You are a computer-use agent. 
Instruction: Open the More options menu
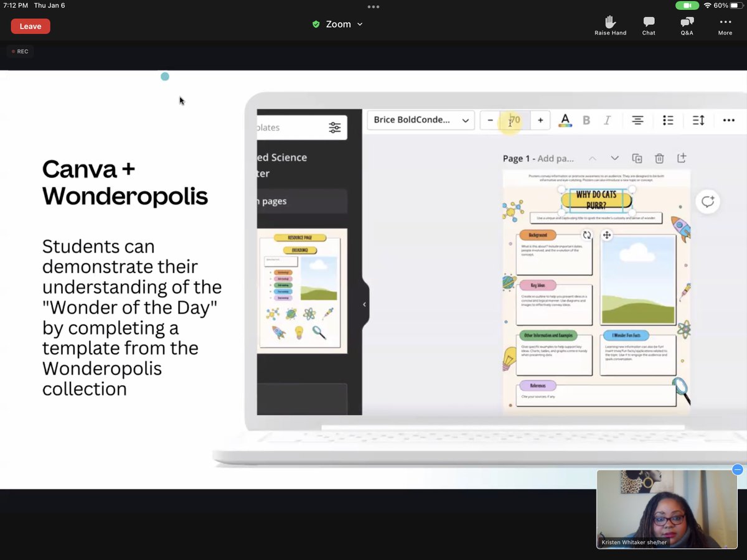[x=725, y=26]
